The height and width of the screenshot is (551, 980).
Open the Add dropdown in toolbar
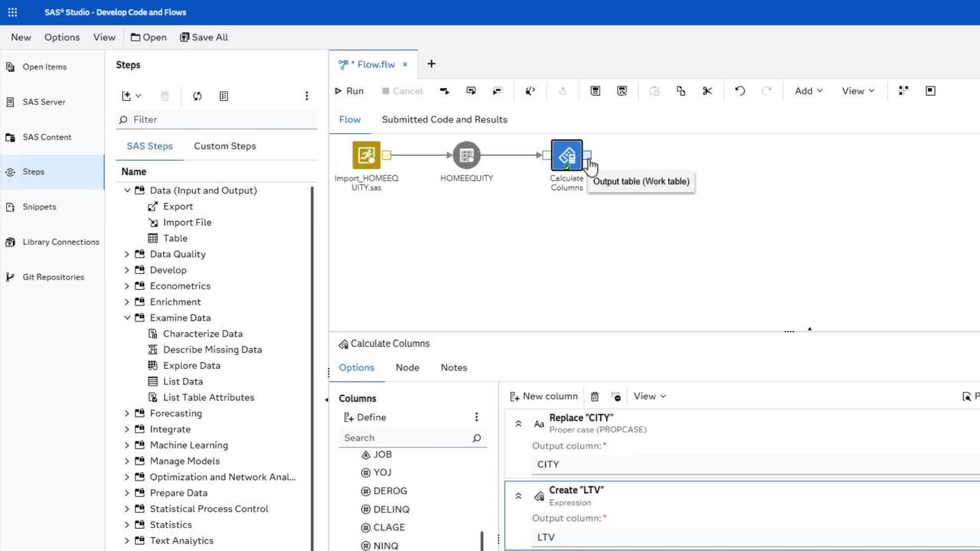point(808,91)
